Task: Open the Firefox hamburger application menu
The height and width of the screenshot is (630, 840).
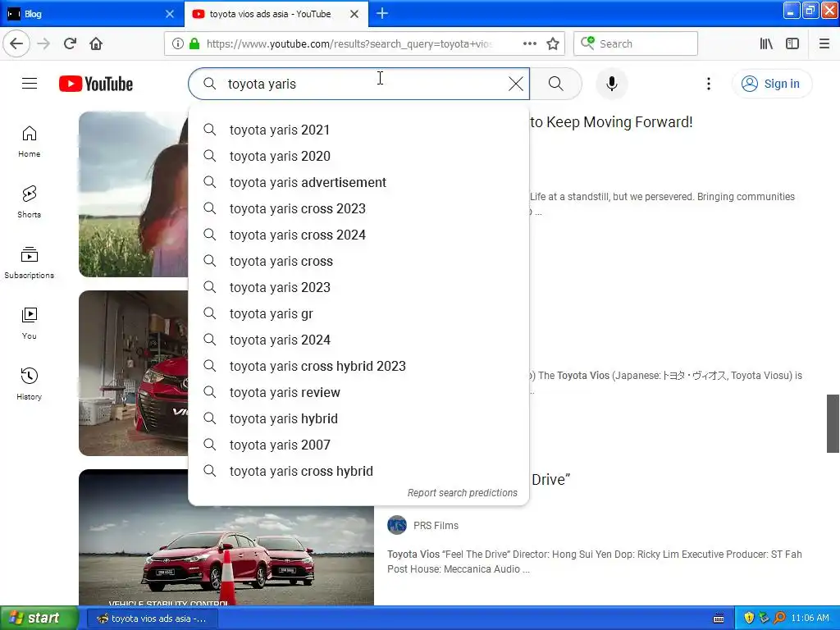Action: coord(824,43)
